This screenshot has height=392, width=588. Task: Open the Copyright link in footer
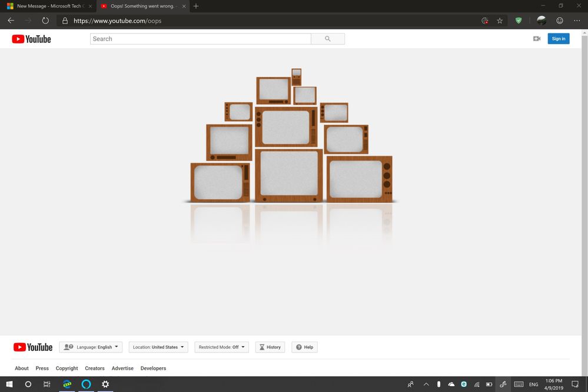coord(67,368)
